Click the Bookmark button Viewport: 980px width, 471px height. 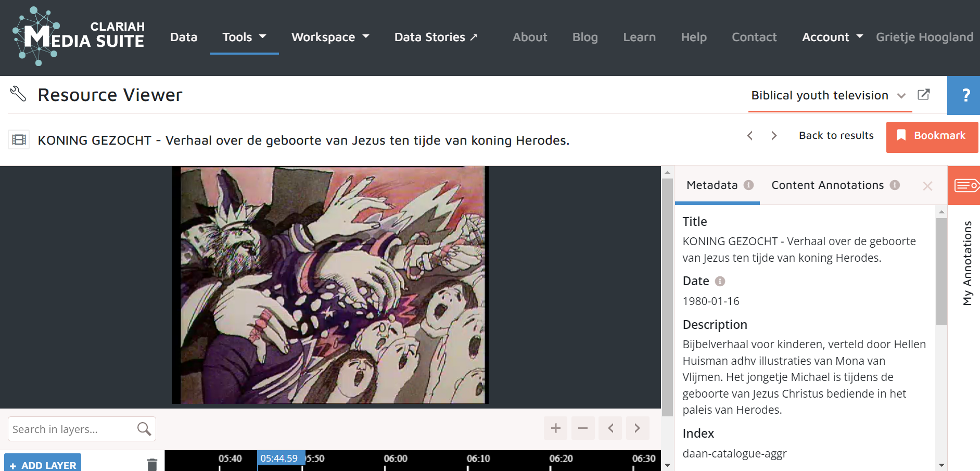pos(932,136)
